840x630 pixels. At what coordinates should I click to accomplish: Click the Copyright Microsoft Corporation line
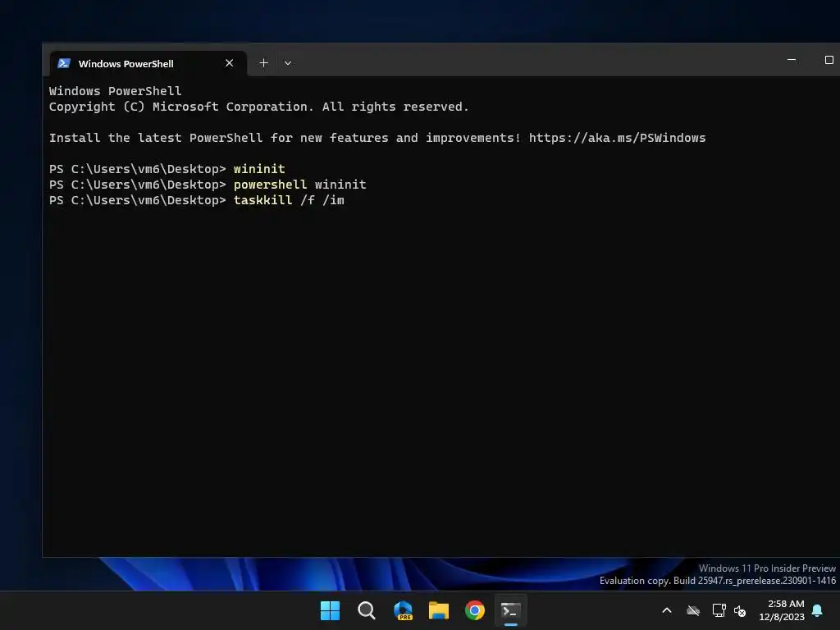(258, 107)
